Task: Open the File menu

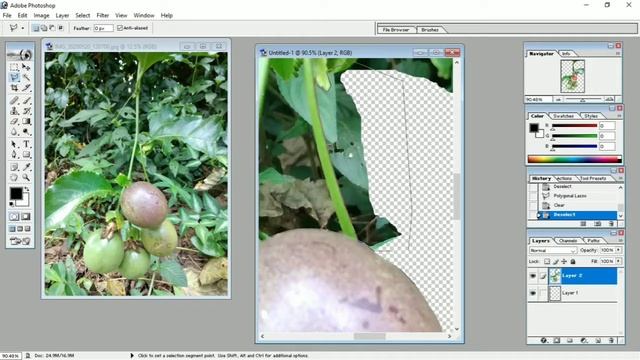Action: (7, 15)
